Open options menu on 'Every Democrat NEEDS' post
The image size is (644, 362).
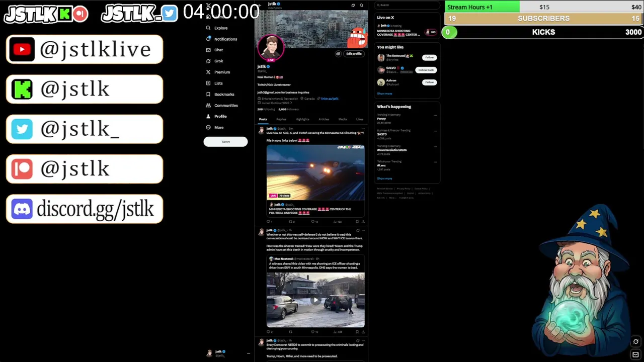363,341
